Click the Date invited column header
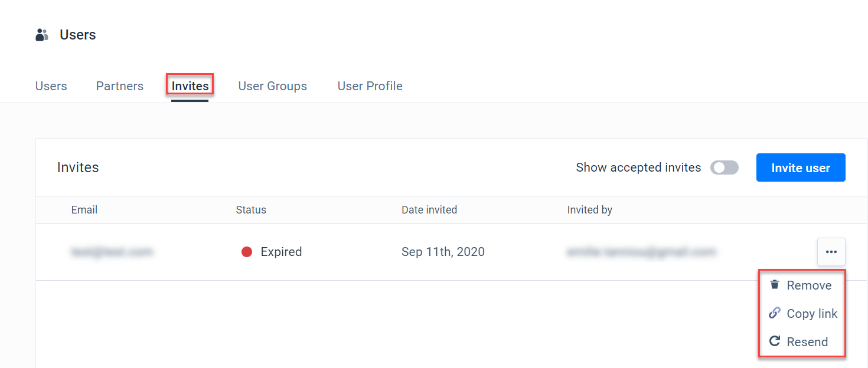868x368 pixels. (x=429, y=209)
